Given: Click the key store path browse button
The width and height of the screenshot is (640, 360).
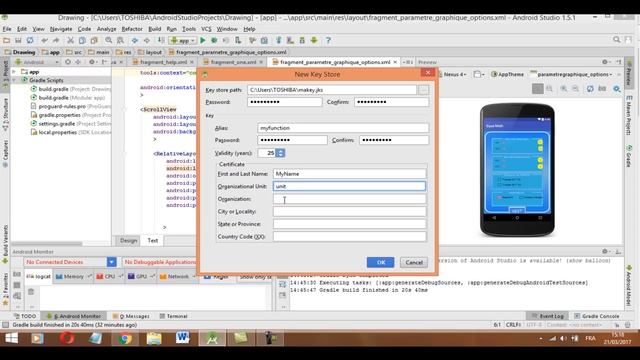Looking at the screenshot, I should point(423,90).
